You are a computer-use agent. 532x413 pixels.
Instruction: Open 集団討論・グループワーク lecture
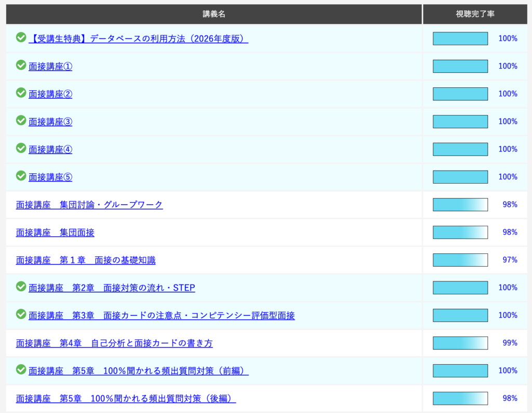89,205
